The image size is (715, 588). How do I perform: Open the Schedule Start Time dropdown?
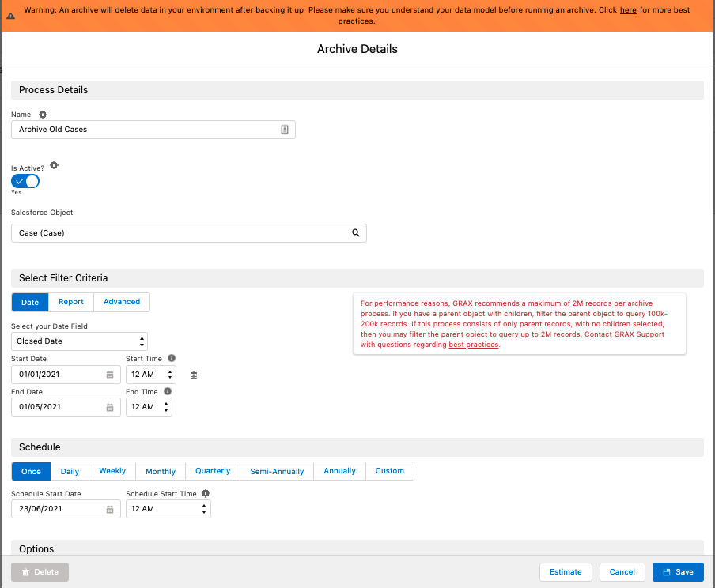pos(168,509)
